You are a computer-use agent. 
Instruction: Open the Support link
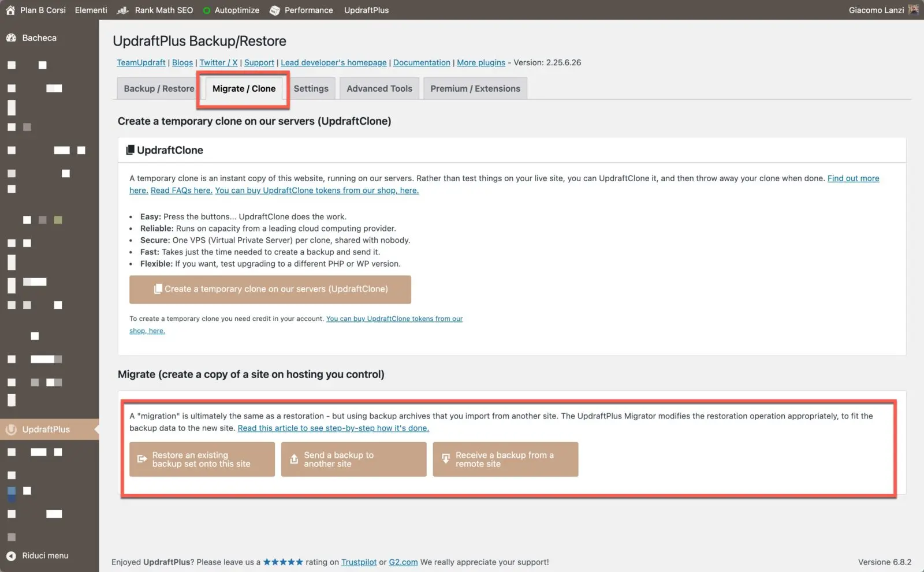coord(259,62)
